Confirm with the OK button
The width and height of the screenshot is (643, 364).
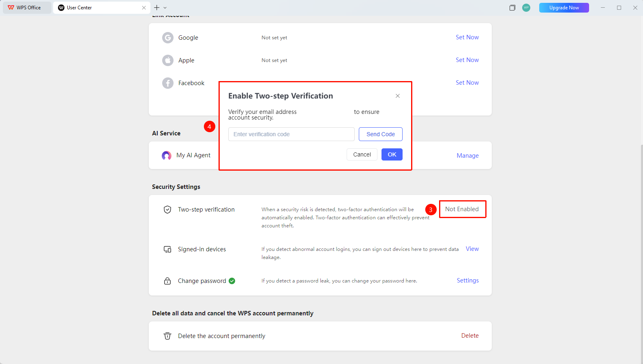coord(392,154)
